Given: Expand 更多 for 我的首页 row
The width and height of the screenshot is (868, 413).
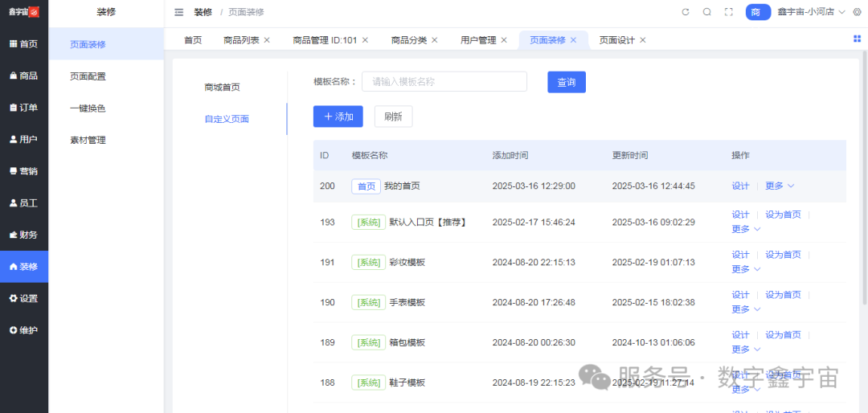Looking at the screenshot, I should pos(780,186).
